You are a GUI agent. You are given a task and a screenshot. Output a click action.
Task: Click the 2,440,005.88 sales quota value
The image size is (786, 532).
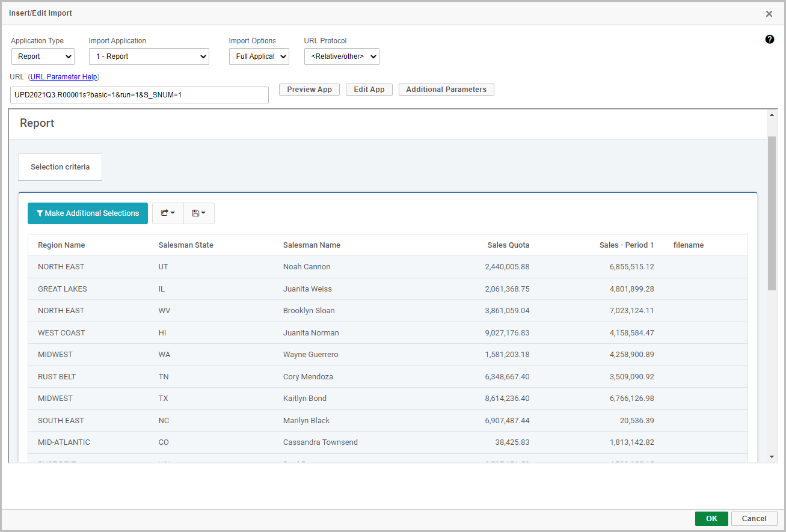point(507,267)
